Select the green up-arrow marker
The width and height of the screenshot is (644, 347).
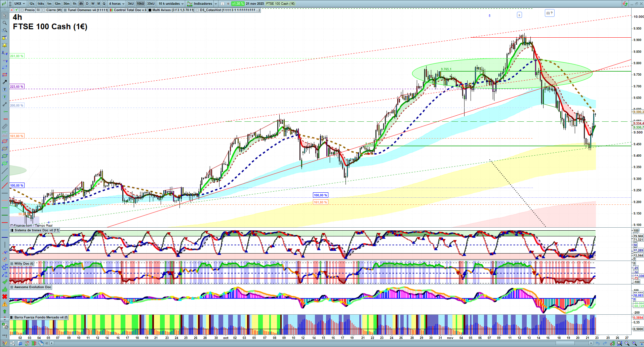point(5,311)
